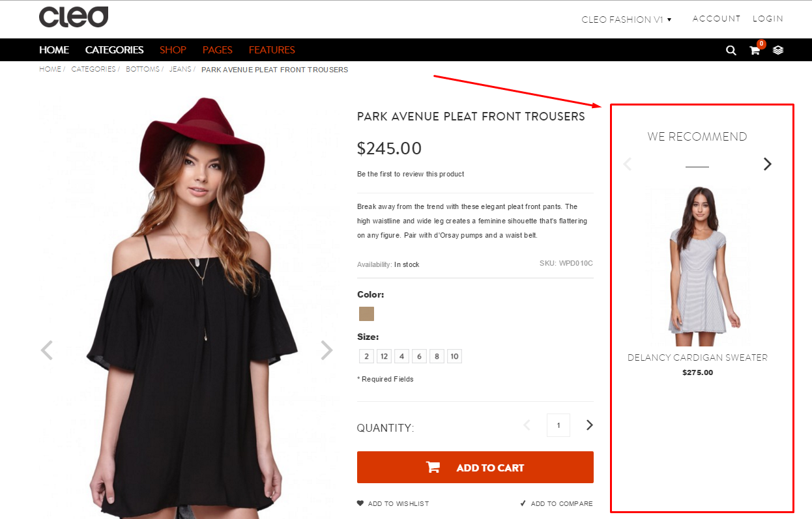Open the Features menu
Image resolution: width=812 pixels, height=519 pixels.
pyautogui.click(x=272, y=50)
